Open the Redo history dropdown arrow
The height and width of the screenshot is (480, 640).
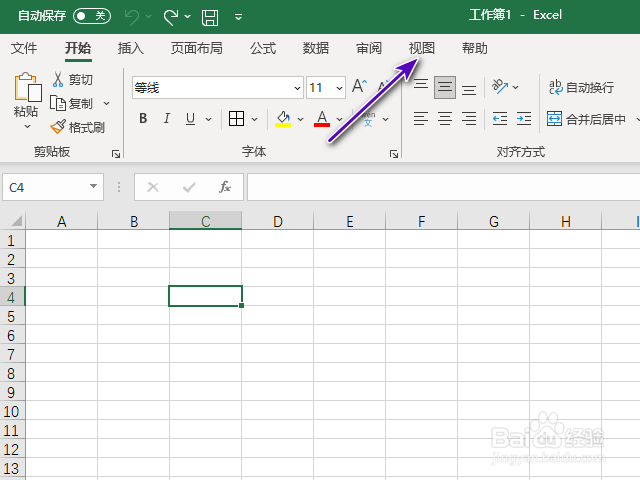pos(188,17)
